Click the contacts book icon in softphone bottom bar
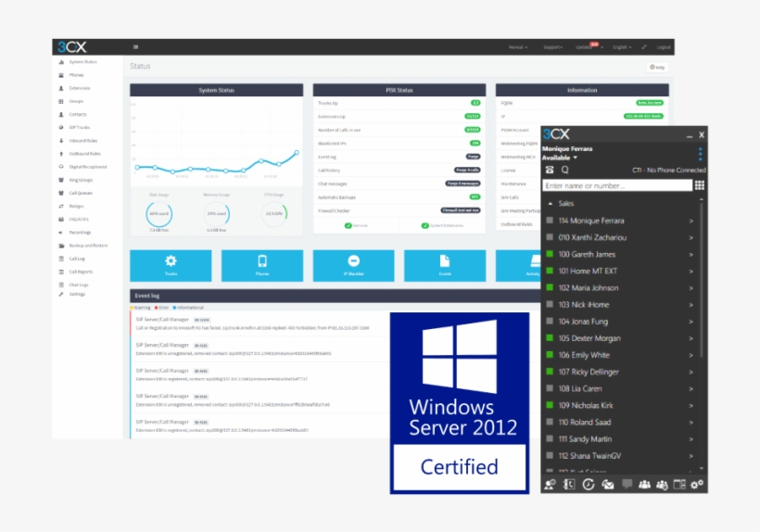 (x=569, y=485)
